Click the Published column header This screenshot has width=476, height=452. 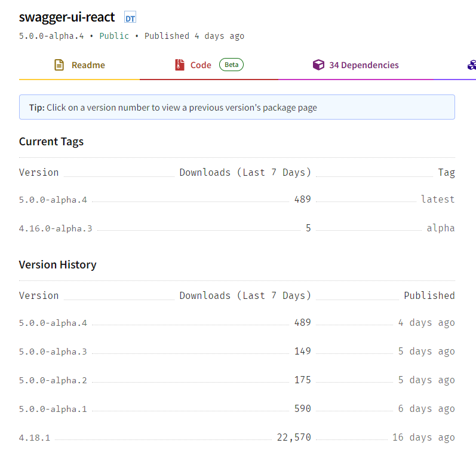tap(429, 295)
